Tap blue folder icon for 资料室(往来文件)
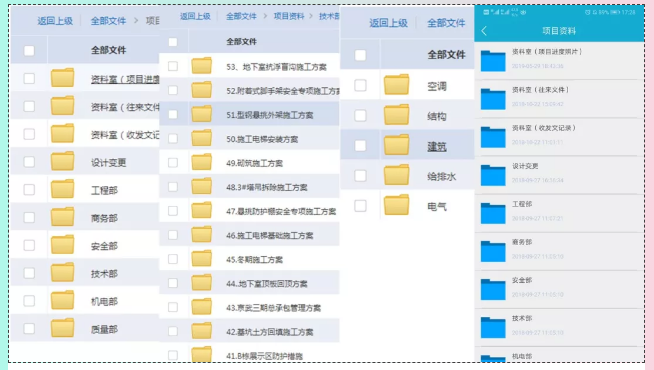654x370 pixels. point(493,99)
